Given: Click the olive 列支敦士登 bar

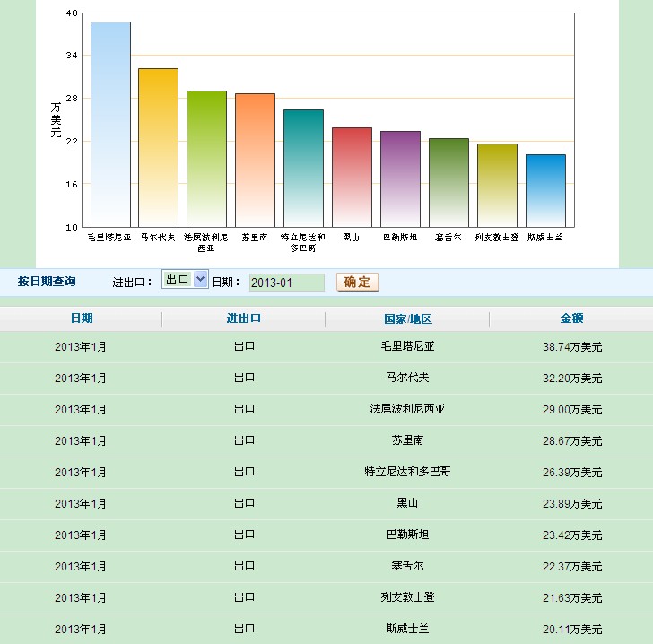Looking at the screenshot, I should pyautogui.click(x=497, y=185).
